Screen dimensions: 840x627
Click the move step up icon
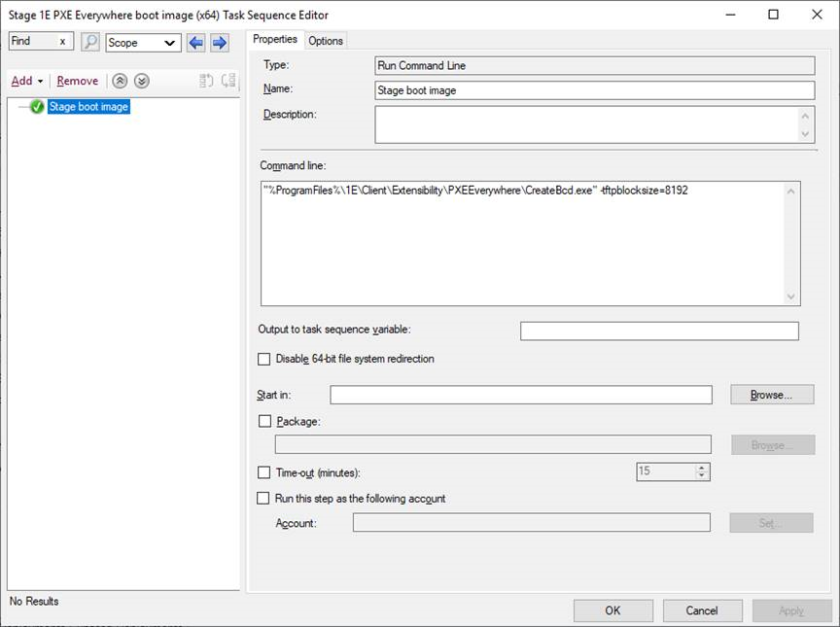click(120, 81)
